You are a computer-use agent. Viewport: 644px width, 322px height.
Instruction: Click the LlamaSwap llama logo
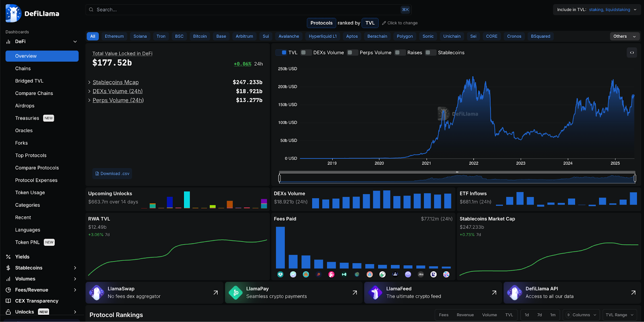[97, 293]
